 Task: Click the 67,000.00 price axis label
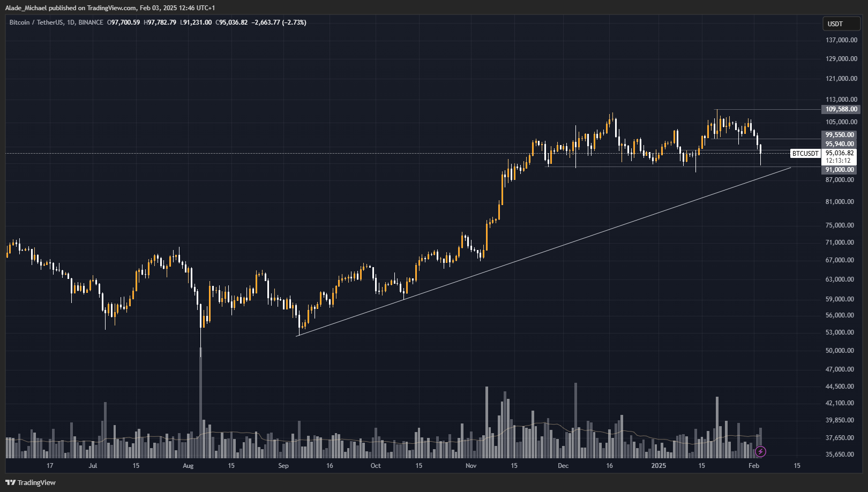point(840,260)
